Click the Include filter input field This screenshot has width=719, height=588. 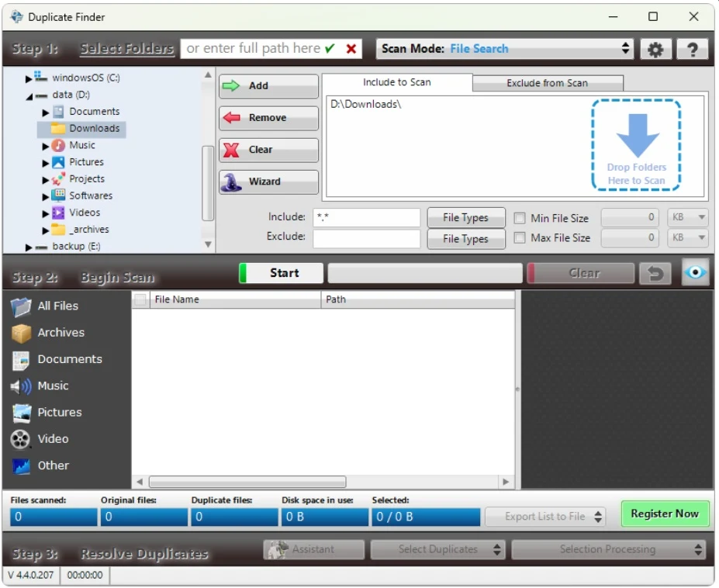(366, 218)
